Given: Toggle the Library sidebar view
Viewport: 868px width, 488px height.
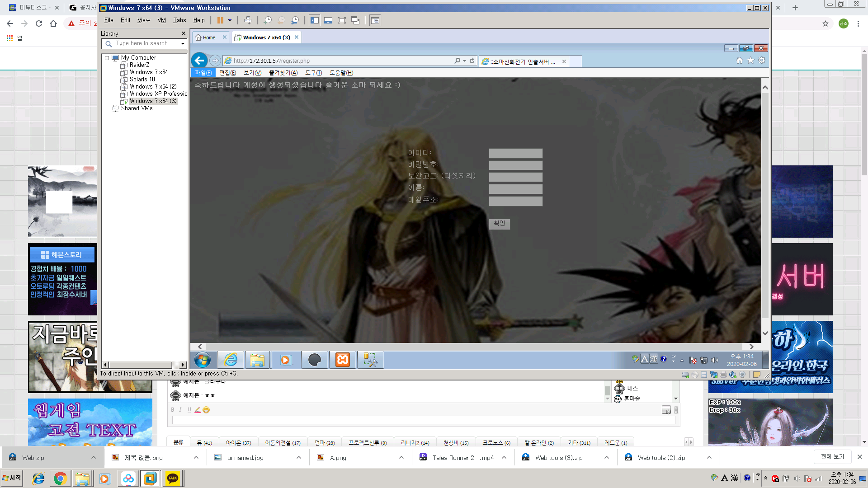Looking at the screenshot, I should point(315,20).
